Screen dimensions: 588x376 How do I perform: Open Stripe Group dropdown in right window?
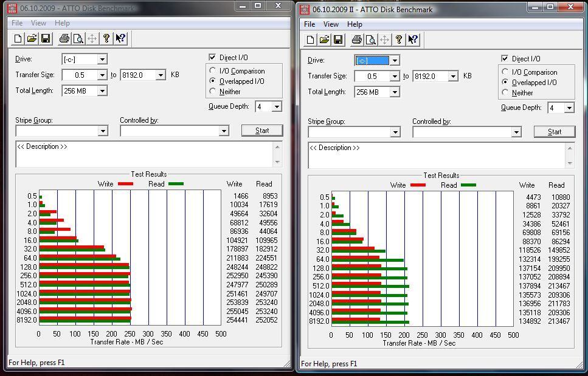coord(395,132)
